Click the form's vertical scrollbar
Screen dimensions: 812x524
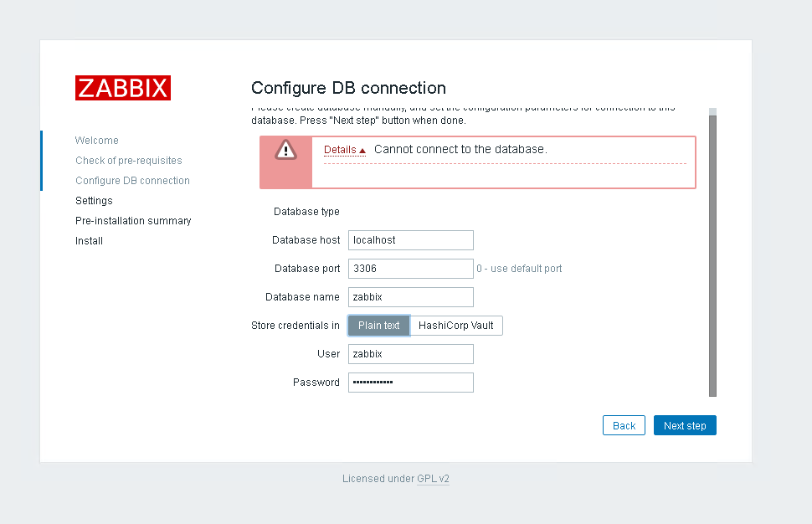click(712, 251)
